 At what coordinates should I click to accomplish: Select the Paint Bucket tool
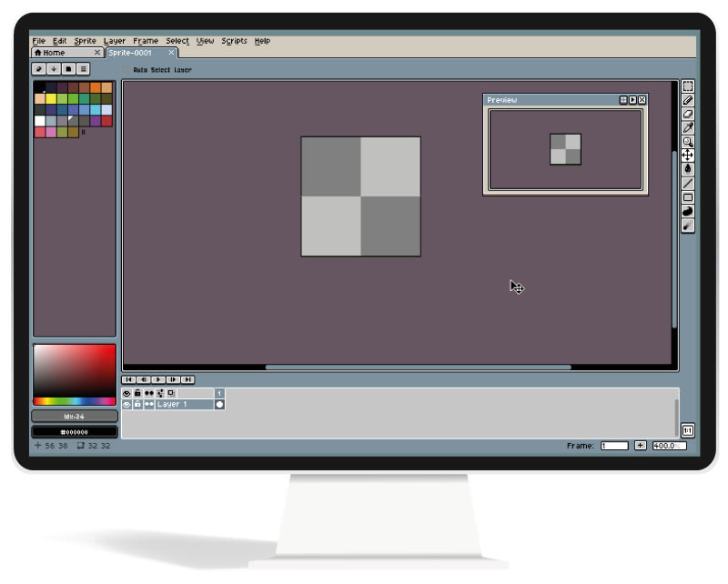click(688, 169)
